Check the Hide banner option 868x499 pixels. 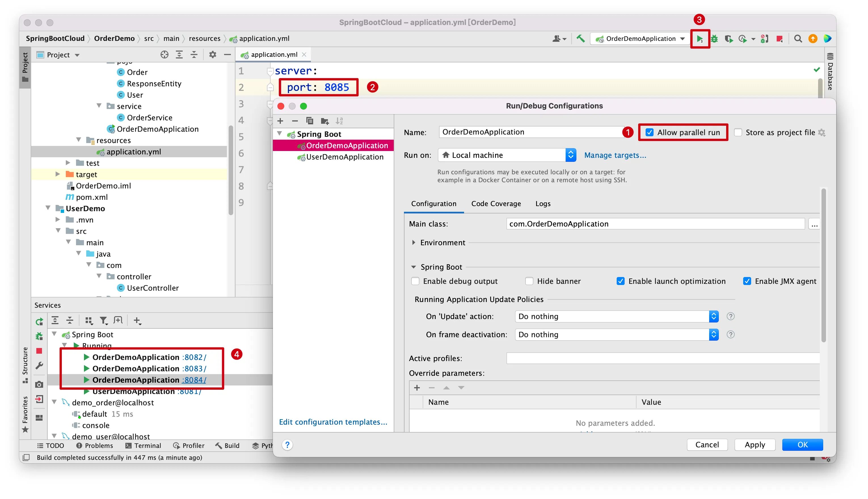[529, 281]
